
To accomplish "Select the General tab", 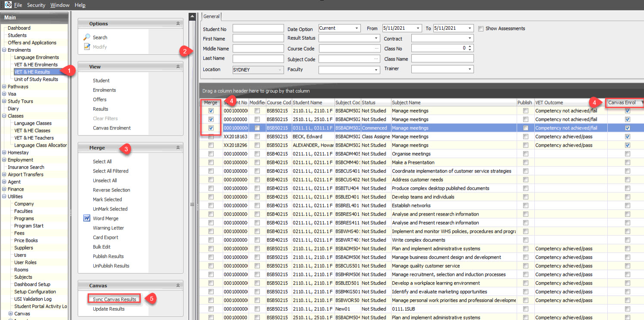I will click(212, 16).
